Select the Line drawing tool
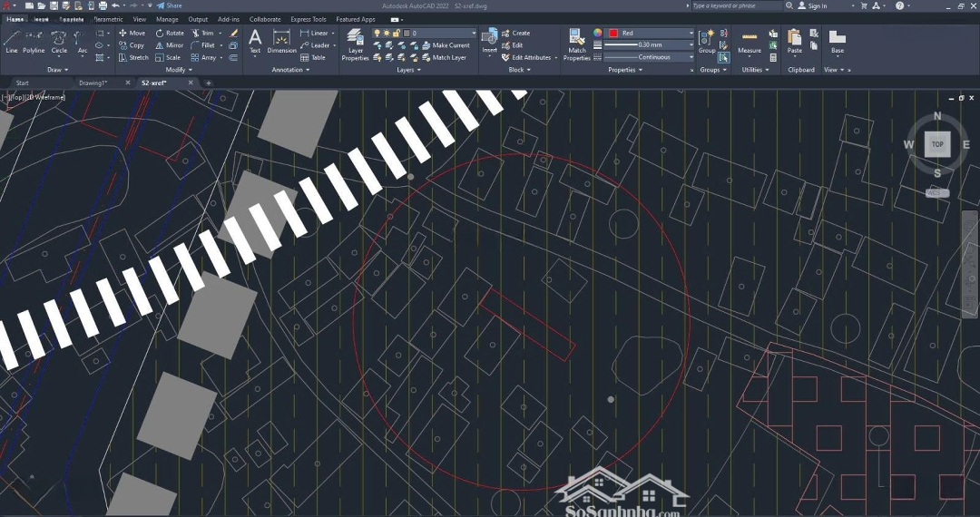 (x=12, y=42)
